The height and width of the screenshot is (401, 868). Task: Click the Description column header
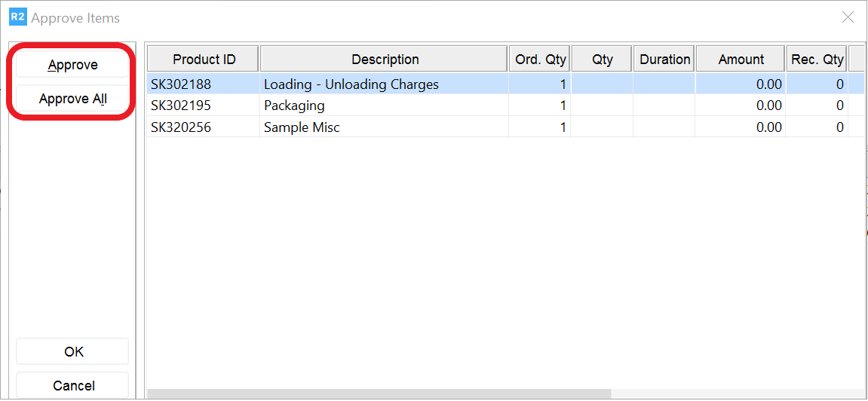pyautogui.click(x=385, y=60)
